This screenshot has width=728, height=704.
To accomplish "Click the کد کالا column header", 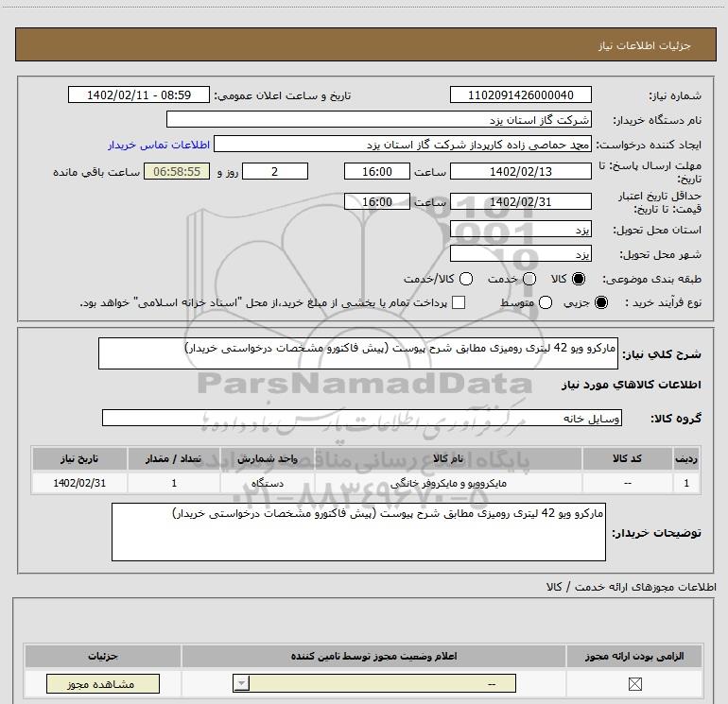I will (627, 458).
